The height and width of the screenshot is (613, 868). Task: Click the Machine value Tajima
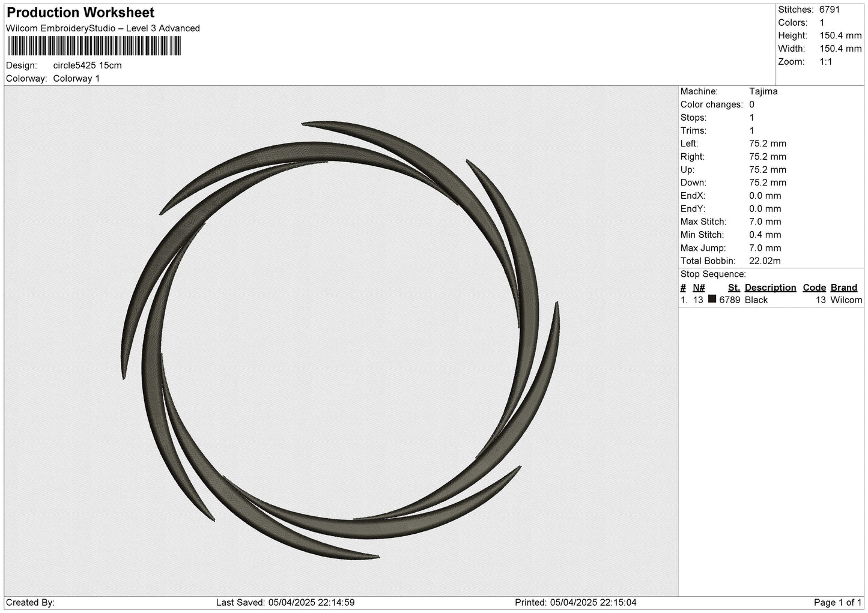click(x=763, y=91)
